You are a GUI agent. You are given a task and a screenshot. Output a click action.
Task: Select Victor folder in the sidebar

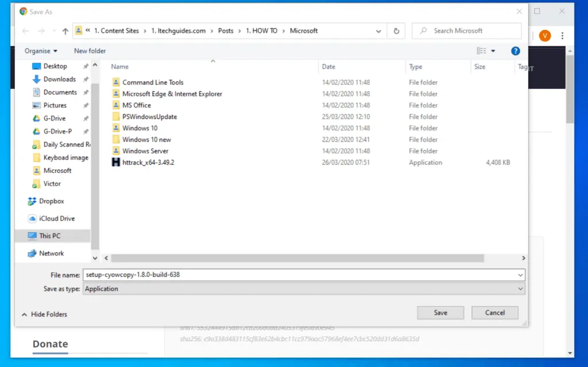coord(52,184)
